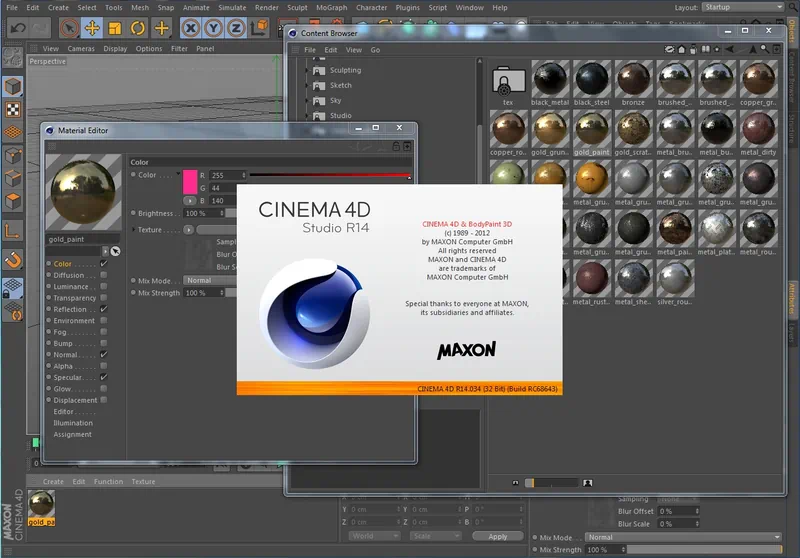Screen dimensions: 800x558
Task: Select the bronze material thumbnail
Action: point(633,79)
